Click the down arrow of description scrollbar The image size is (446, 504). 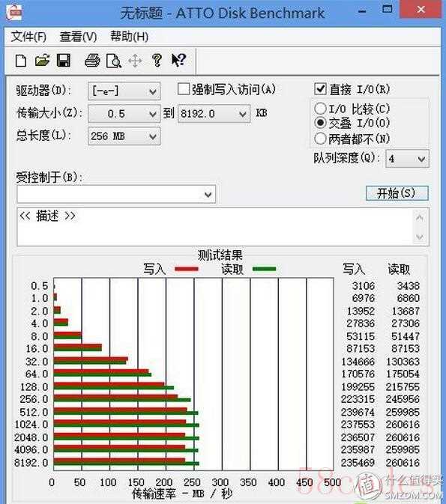click(420, 237)
